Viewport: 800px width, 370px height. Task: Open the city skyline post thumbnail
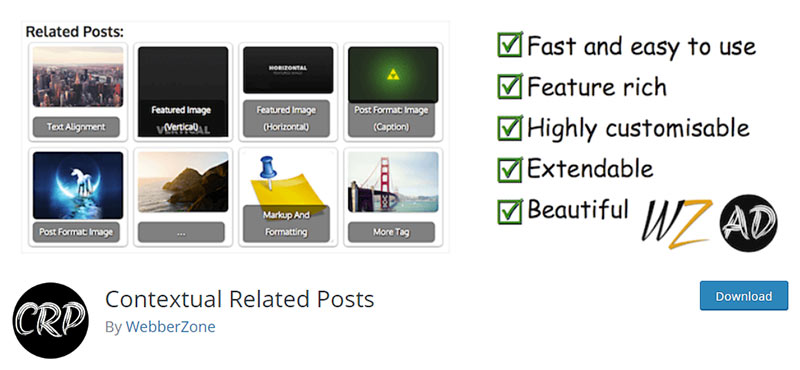(78, 77)
